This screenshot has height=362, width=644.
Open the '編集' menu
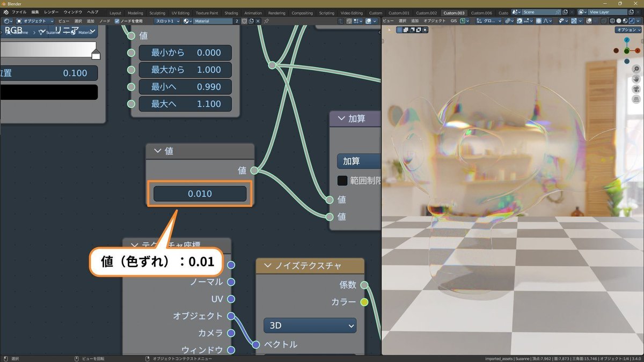click(35, 12)
